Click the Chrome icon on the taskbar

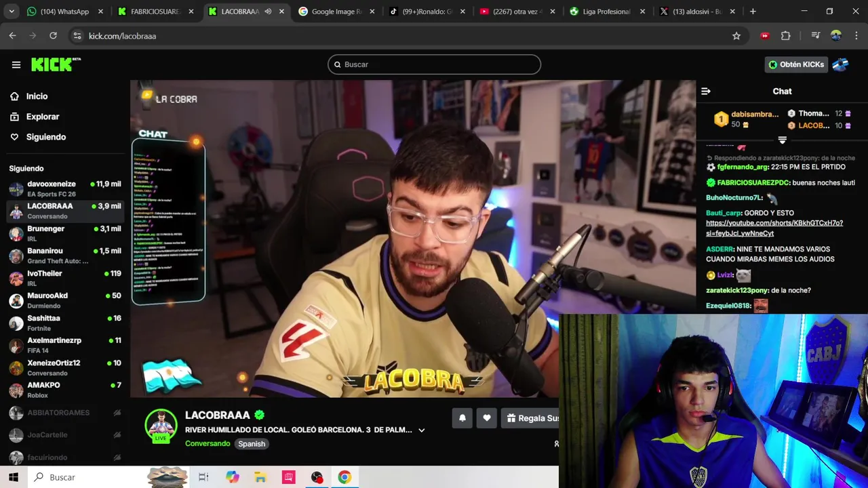point(344,477)
